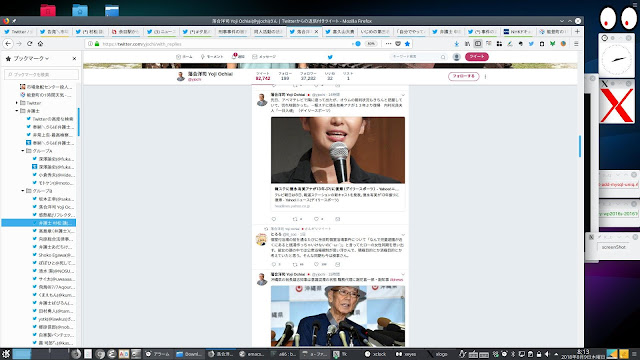Click the Twitter bird logo in page header

click(330, 57)
